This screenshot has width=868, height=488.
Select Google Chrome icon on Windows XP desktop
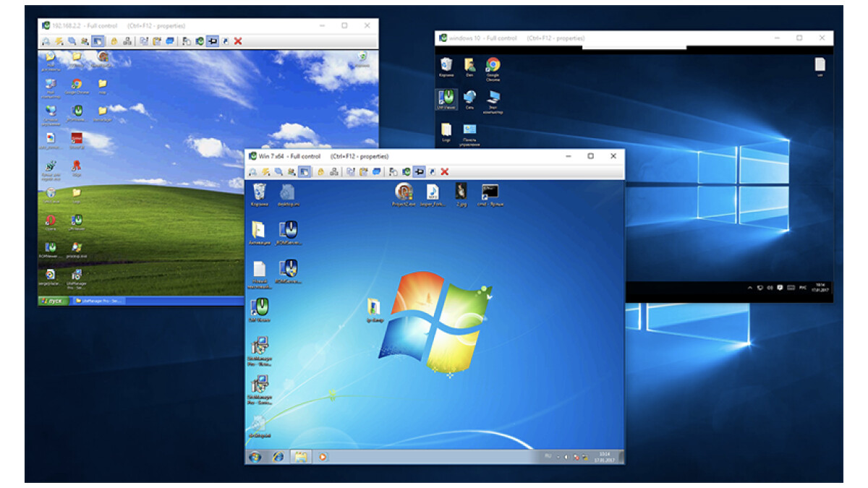76,86
